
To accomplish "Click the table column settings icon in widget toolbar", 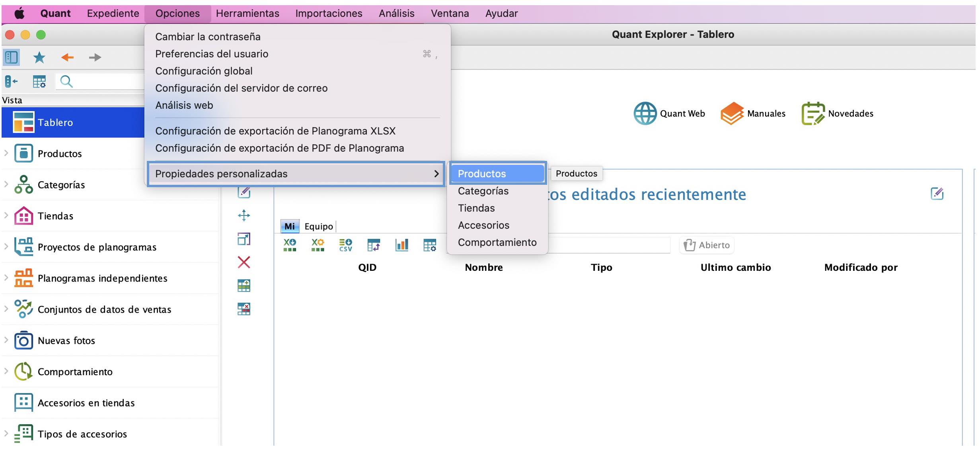I will pos(430,245).
